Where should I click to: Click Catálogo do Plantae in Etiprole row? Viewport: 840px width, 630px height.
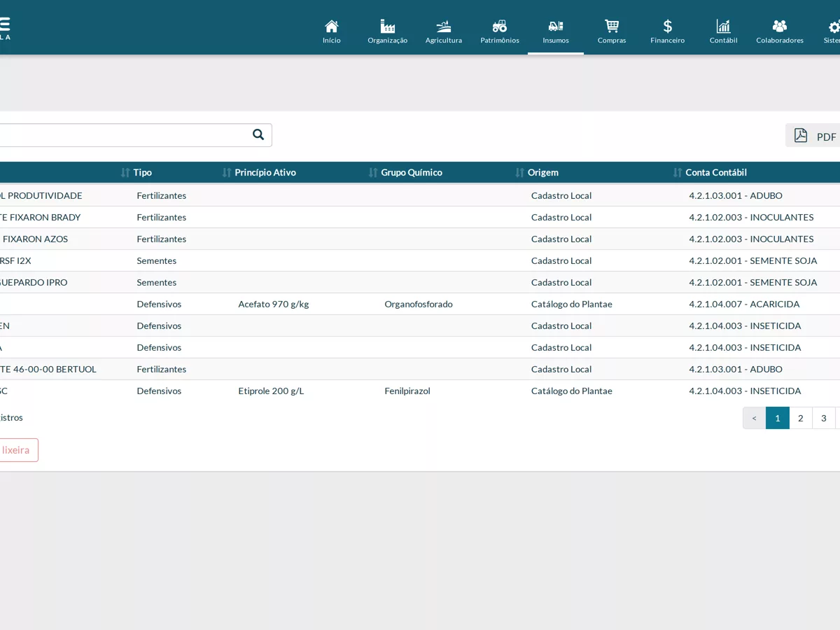click(572, 391)
